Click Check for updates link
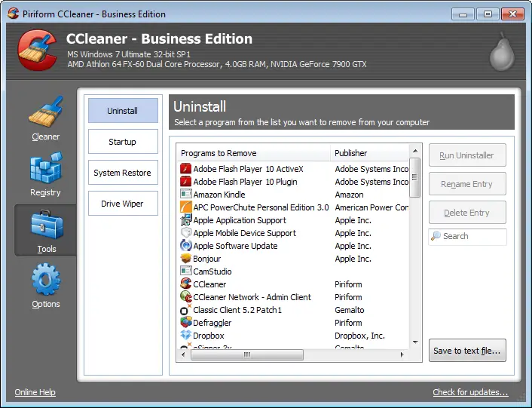This screenshot has height=408, width=532. [470, 392]
